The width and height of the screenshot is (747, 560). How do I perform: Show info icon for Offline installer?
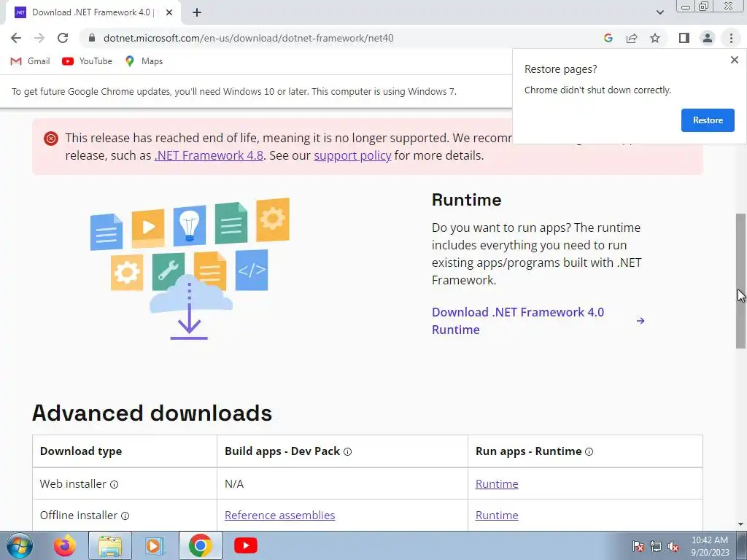pos(125,516)
